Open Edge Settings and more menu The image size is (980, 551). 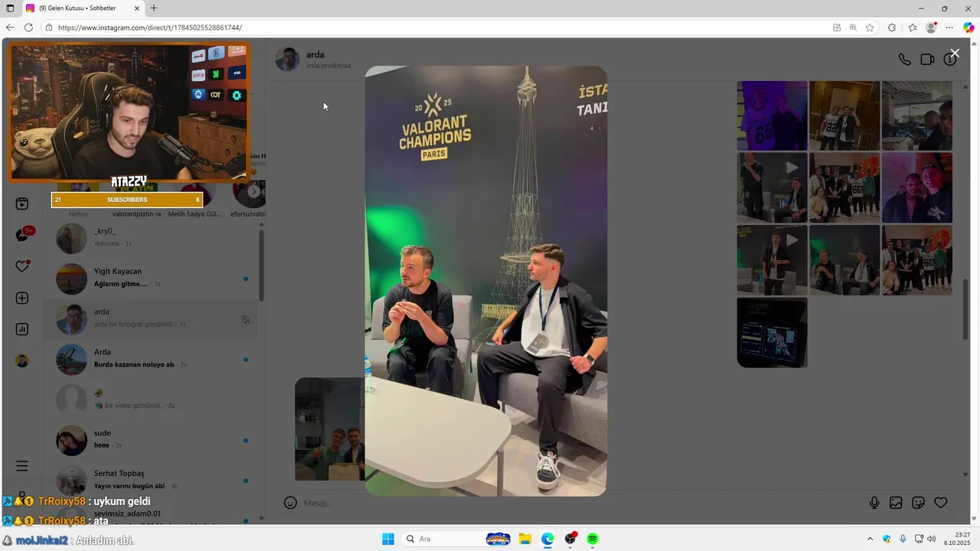(x=949, y=28)
